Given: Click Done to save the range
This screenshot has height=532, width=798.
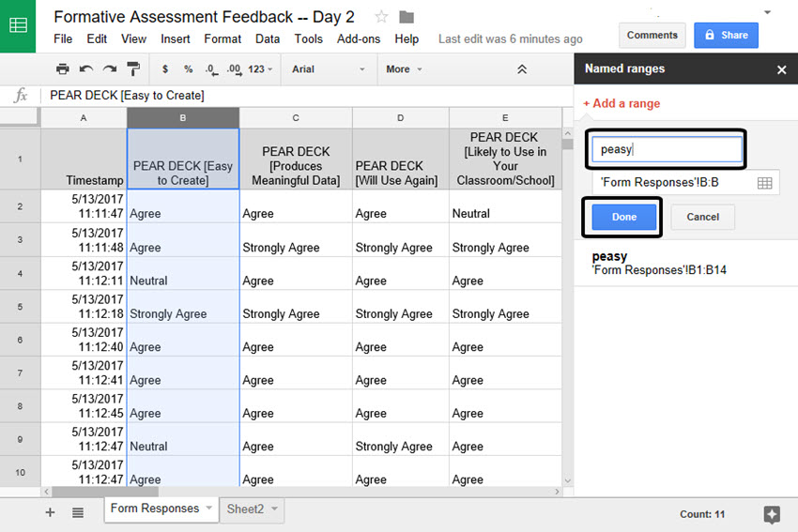Looking at the screenshot, I should [624, 217].
